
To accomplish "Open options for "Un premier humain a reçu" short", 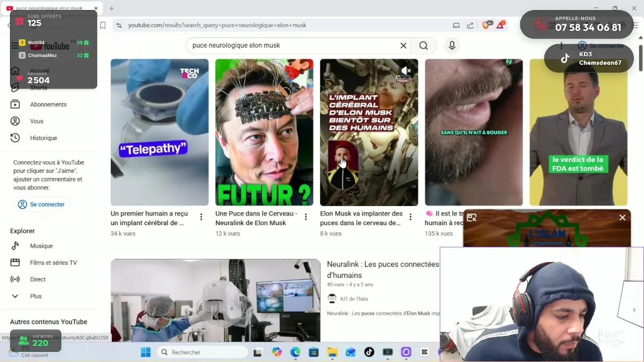I will (x=201, y=217).
